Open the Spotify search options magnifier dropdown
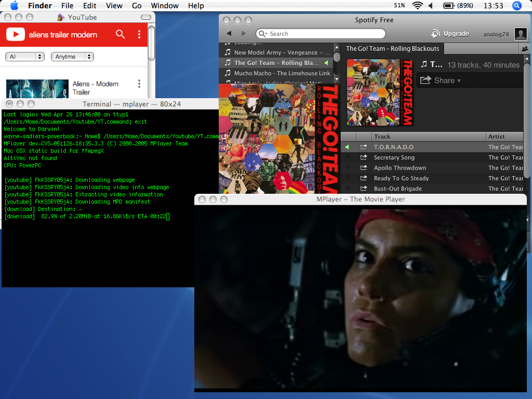 click(263, 34)
